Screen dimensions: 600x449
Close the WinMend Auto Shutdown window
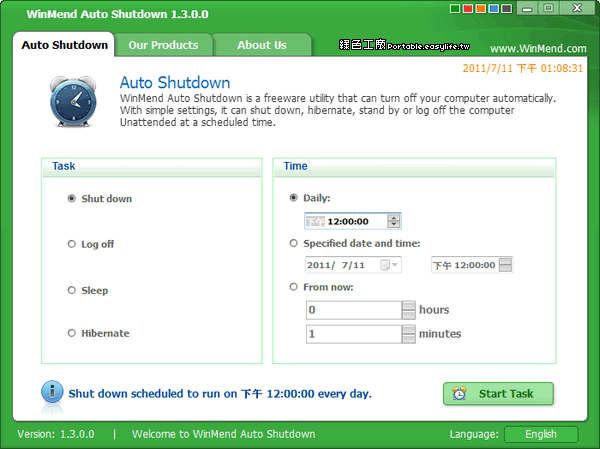tap(577, 8)
